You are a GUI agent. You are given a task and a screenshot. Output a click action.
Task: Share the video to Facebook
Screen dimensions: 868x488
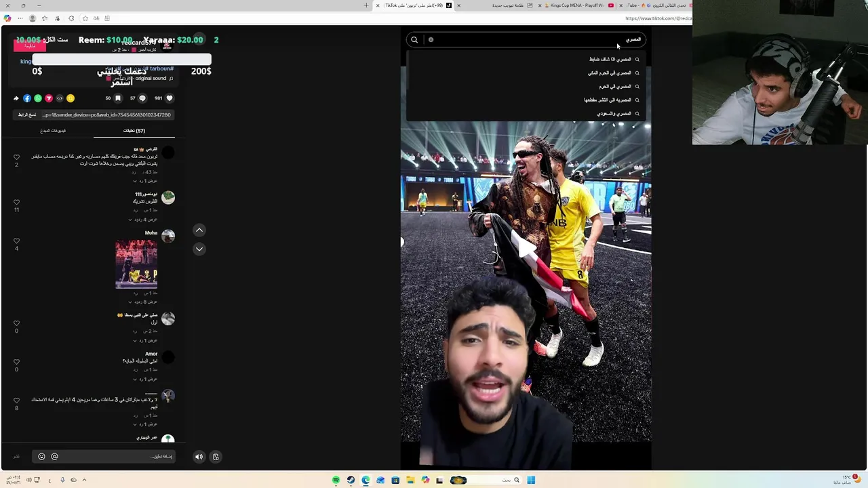coord(27,98)
